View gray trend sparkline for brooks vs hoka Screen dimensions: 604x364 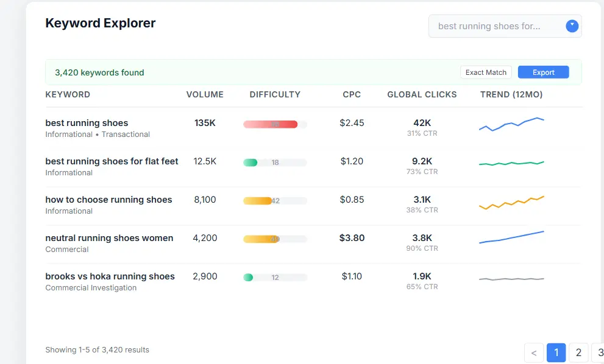click(511, 279)
